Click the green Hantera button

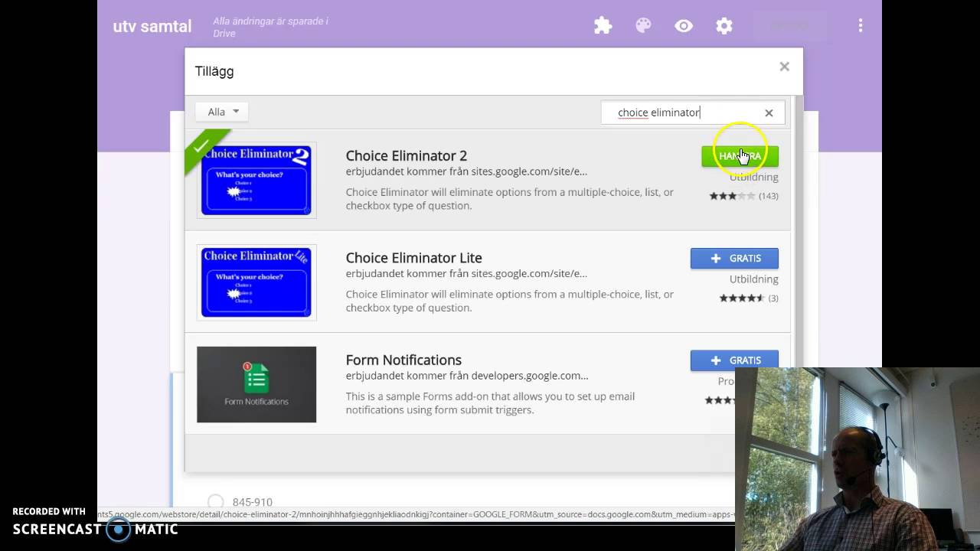tap(740, 156)
